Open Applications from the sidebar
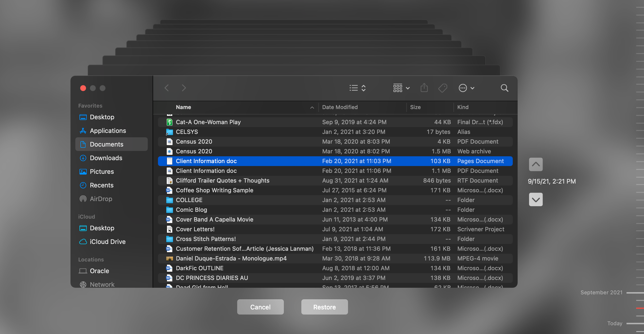The height and width of the screenshot is (334, 644). 108,130
